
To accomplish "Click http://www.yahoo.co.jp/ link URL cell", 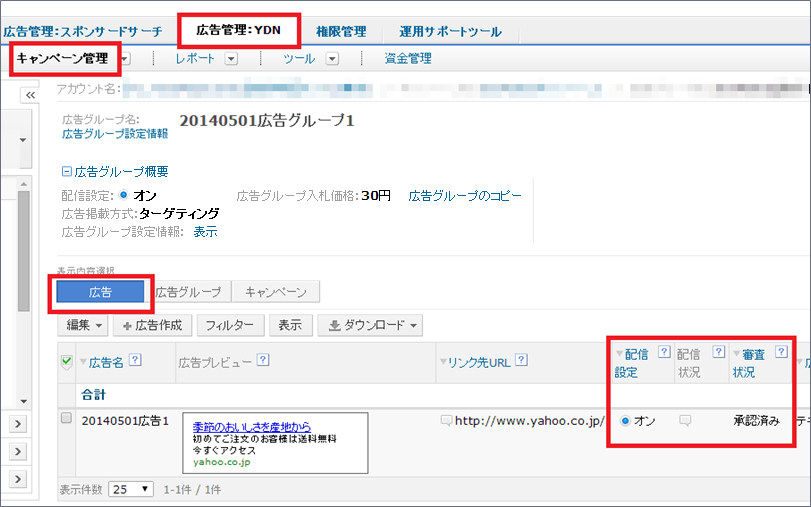I will pos(530,421).
